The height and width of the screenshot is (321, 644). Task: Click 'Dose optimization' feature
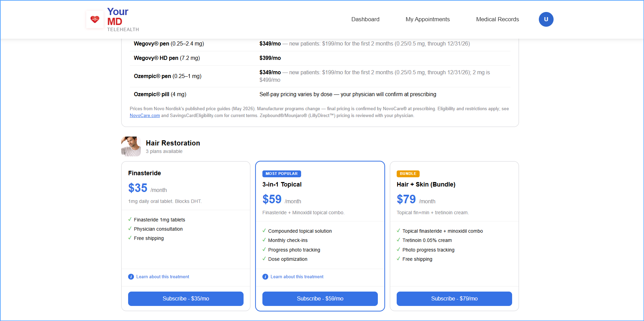pyautogui.click(x=288, y=259)
